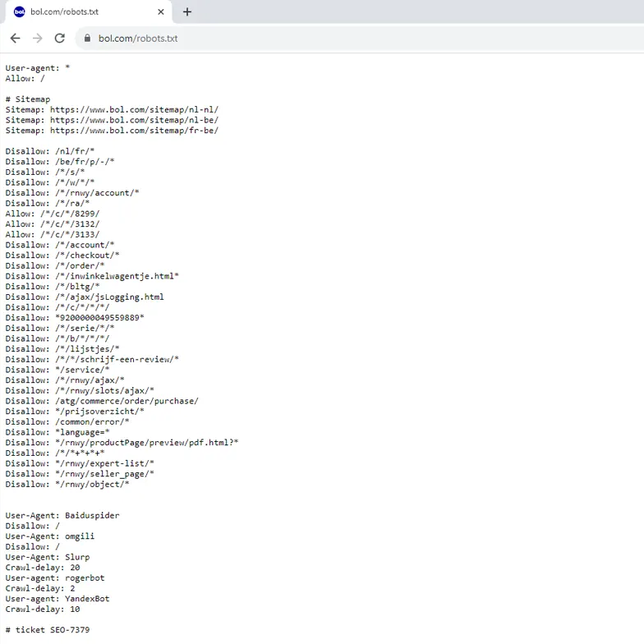Click 'Disallow: /*/checkout/*' line
This screenshot has height=644, width=644.
click(x=62, y=255)
